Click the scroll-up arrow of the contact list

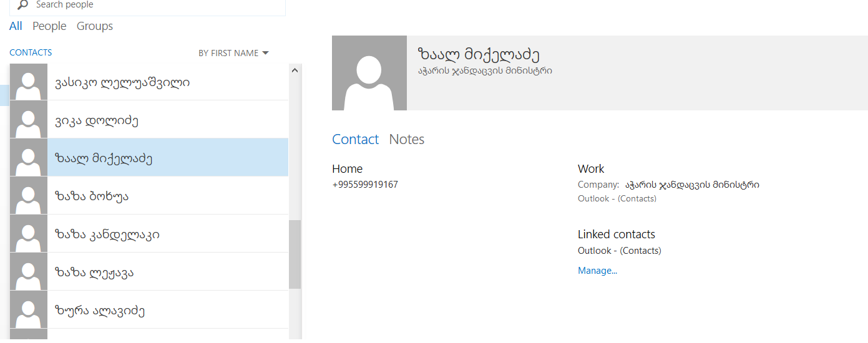(x=295, y=70)
